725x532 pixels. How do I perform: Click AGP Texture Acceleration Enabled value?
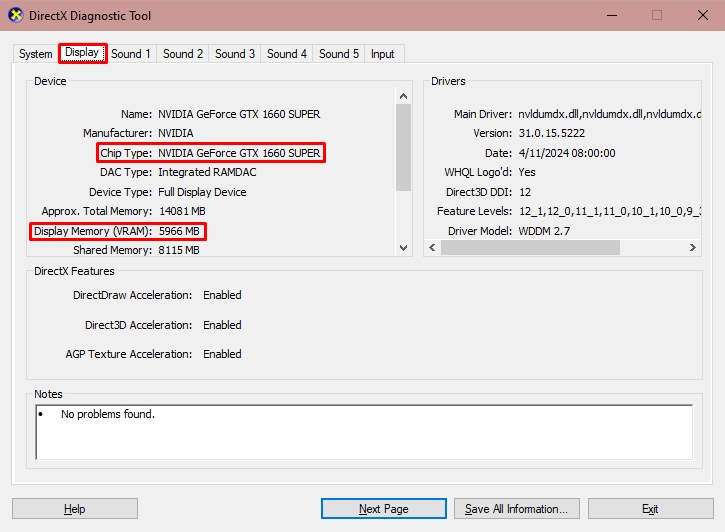222,354
